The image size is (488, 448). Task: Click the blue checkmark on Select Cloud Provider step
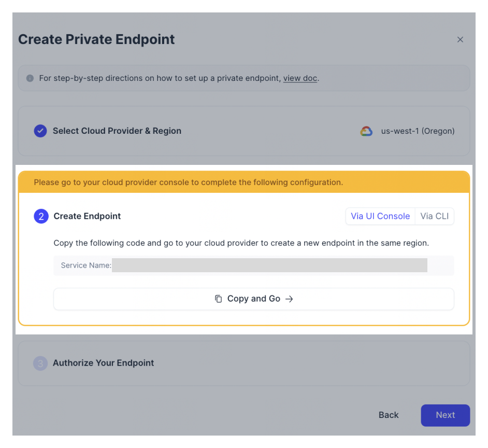[40, 131]
